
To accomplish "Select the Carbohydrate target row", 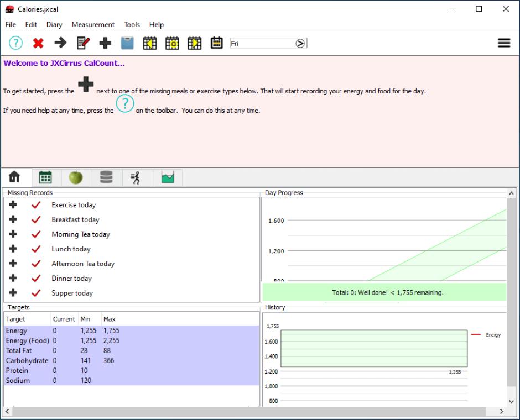I will coord(132,360).
